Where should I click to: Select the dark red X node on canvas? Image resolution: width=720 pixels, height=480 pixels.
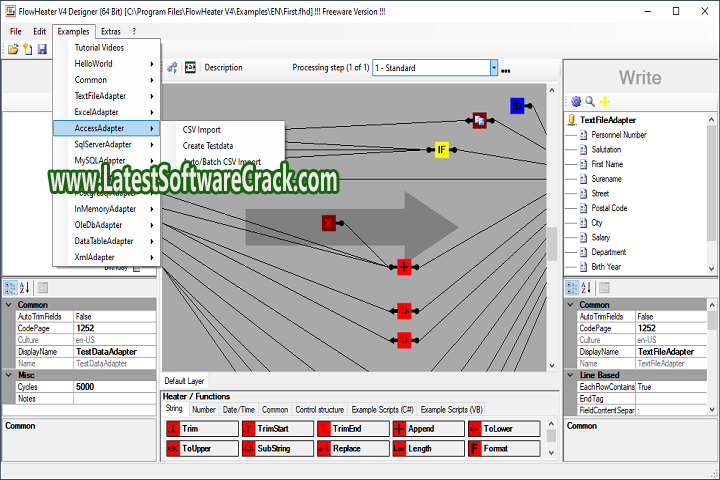tap(328, 223)
